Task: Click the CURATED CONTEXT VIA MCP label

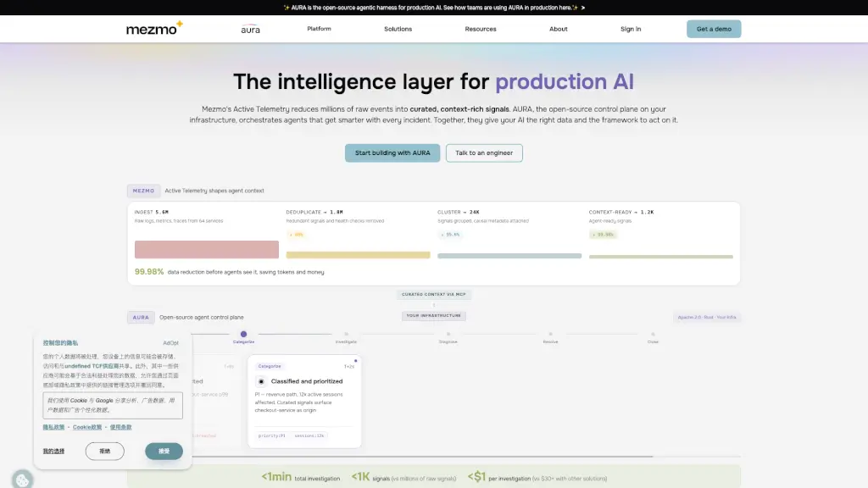Action: point(433,294)
